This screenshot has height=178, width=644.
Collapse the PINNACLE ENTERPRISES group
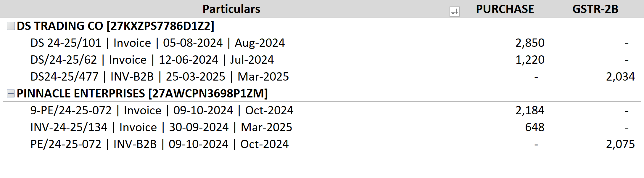pyautogui.click(x=11, y=94)
